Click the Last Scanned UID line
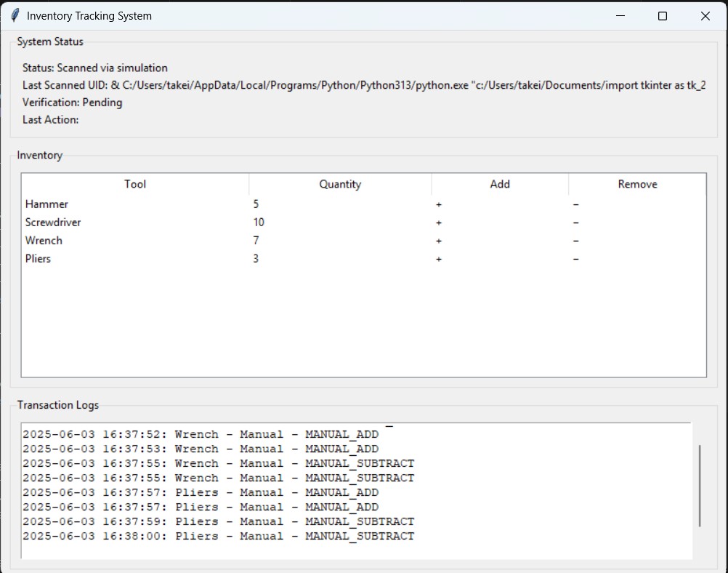 tap(364, 85)
